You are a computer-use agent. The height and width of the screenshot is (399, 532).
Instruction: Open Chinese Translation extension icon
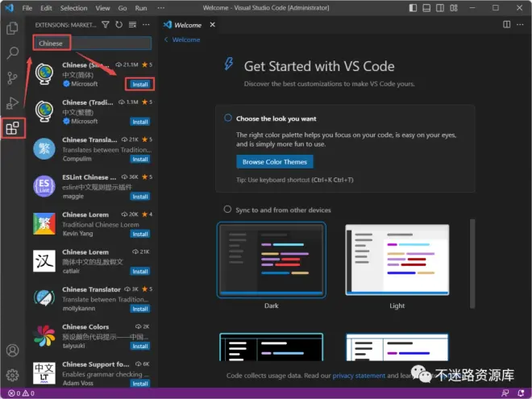[x=44, y=148]
